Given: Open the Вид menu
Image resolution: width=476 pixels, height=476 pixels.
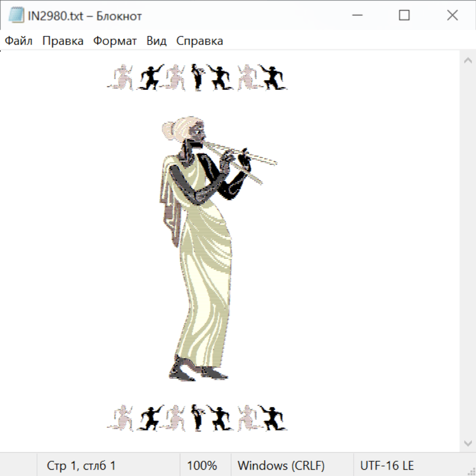Looking at the screenshot, I should click(x=157, y=41).
